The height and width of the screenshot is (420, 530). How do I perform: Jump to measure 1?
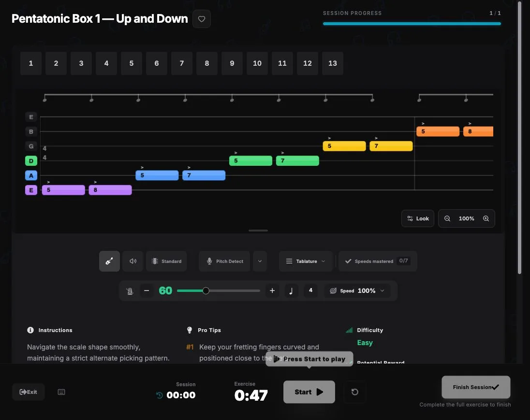(31, 63)
